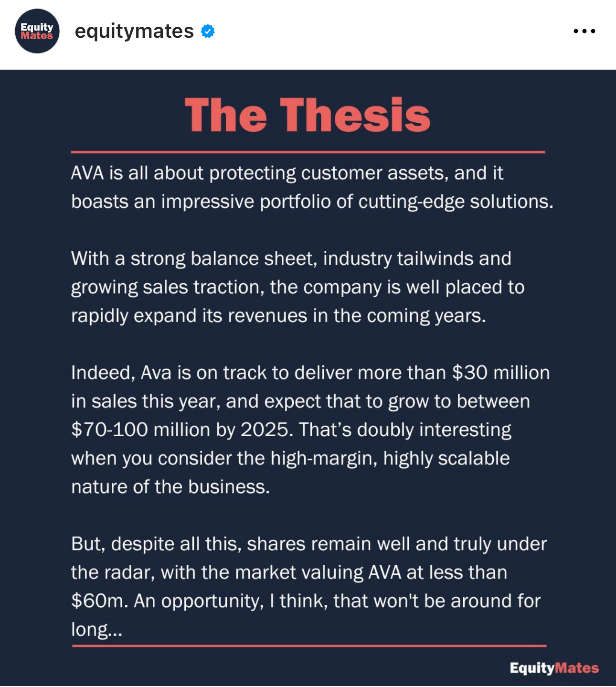This screenshot has width=616, height=687.
Task: Click the red divider under the heading
Action: coord(308,152)
